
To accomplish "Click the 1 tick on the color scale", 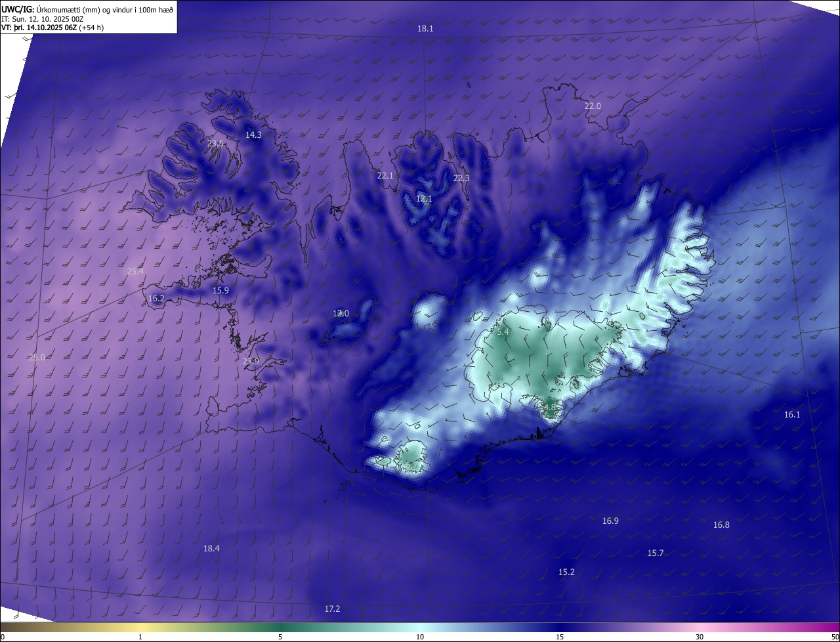I will [x=140, y=637].
